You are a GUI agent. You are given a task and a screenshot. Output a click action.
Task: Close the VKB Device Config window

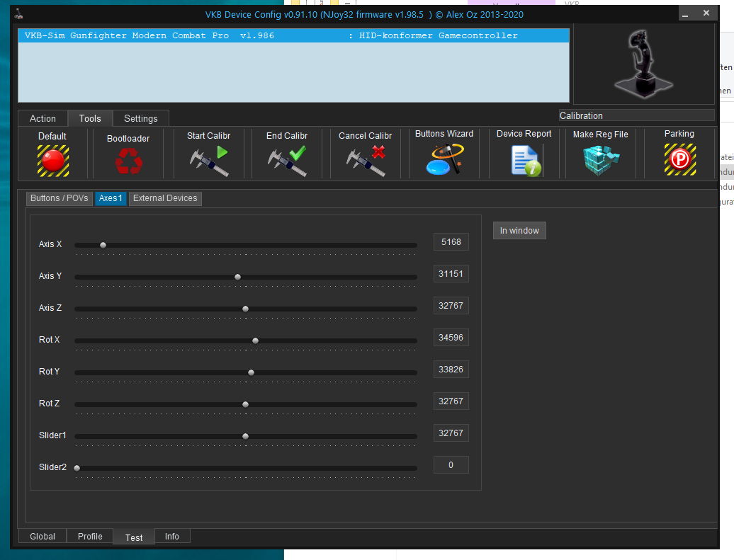pos(706,13)
